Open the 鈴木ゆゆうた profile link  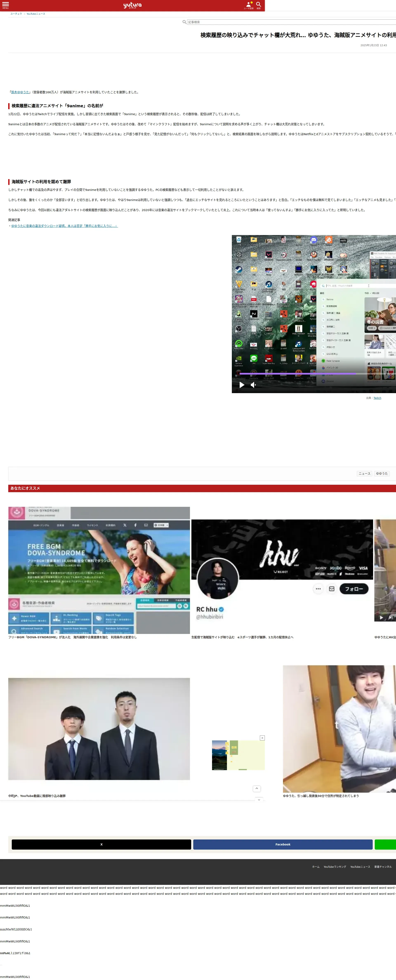point(20,92)
